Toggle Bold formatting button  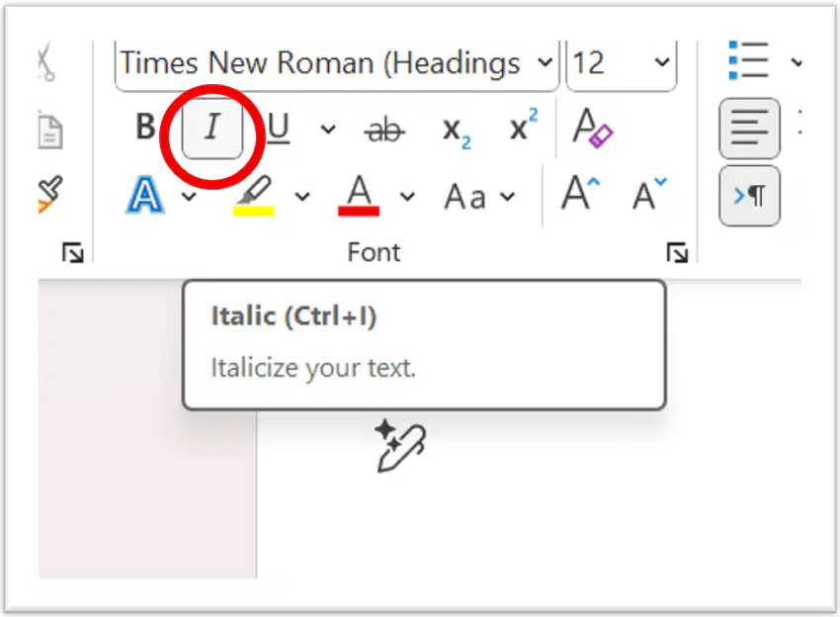[x=145, y=128]
